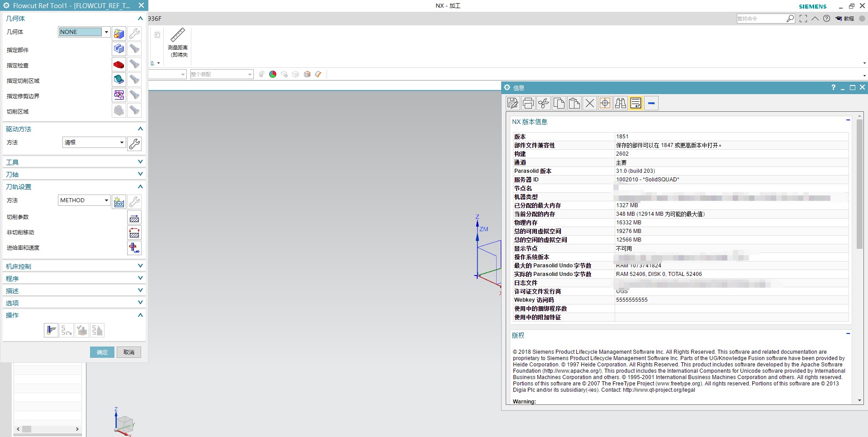Open 切削参数 cutting parameters icon
Screen dimensions: 868x437
pos(134,218)
